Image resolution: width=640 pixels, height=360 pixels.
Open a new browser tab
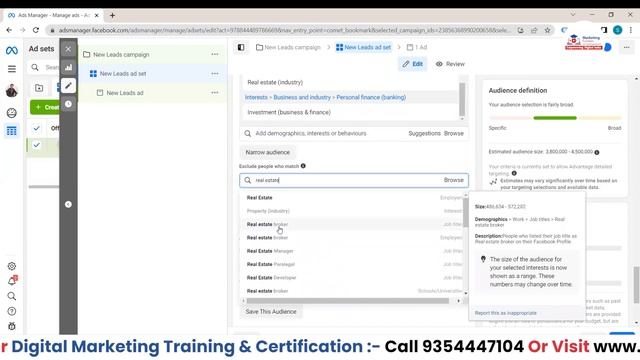tap(112, 16)
